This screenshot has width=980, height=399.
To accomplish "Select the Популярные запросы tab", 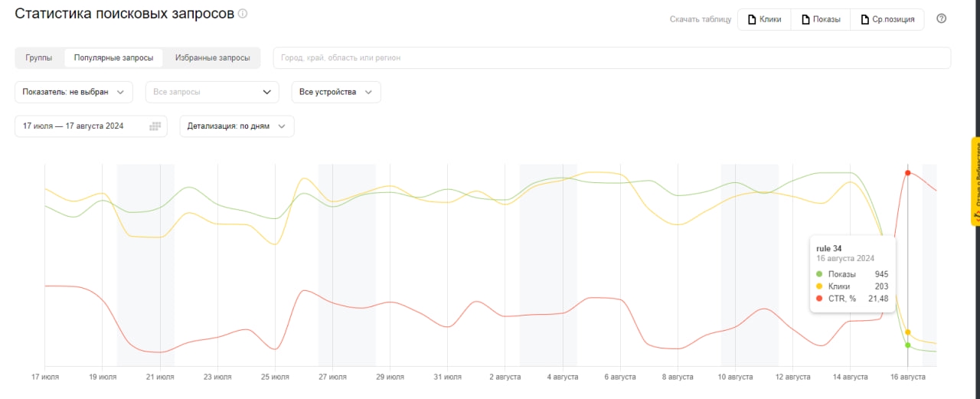I will tap(113, 58).
